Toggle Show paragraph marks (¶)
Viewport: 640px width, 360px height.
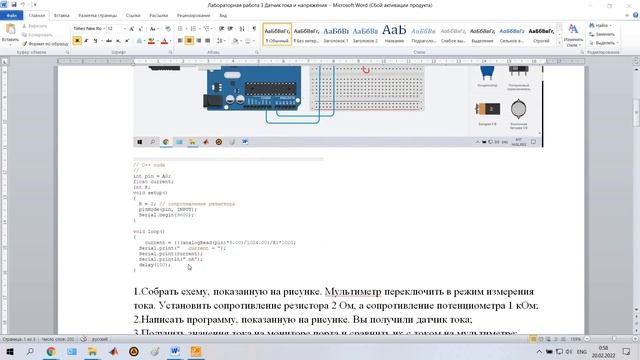pyautogui.click(x=254, y=29)
